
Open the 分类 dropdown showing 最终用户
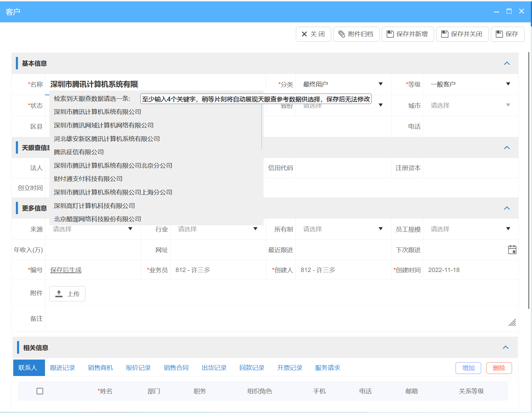(x=381, y=84)
